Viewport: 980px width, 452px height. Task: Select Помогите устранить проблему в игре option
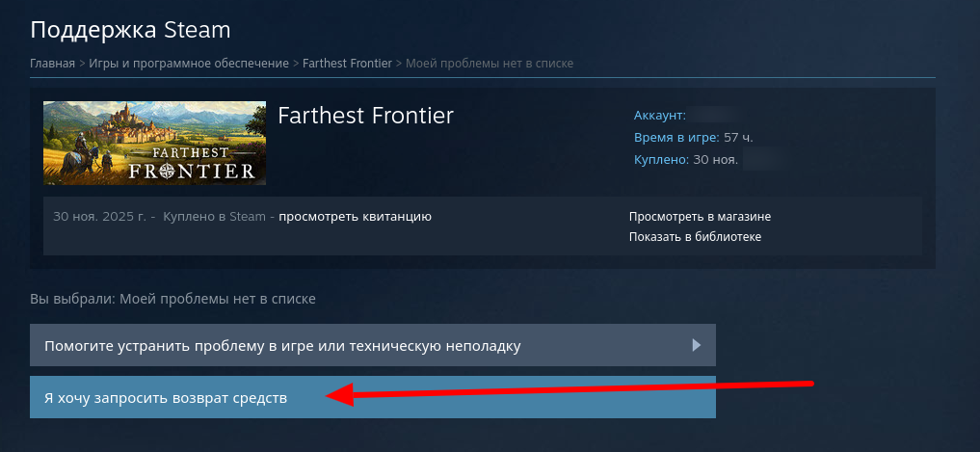tap(373, 345)
